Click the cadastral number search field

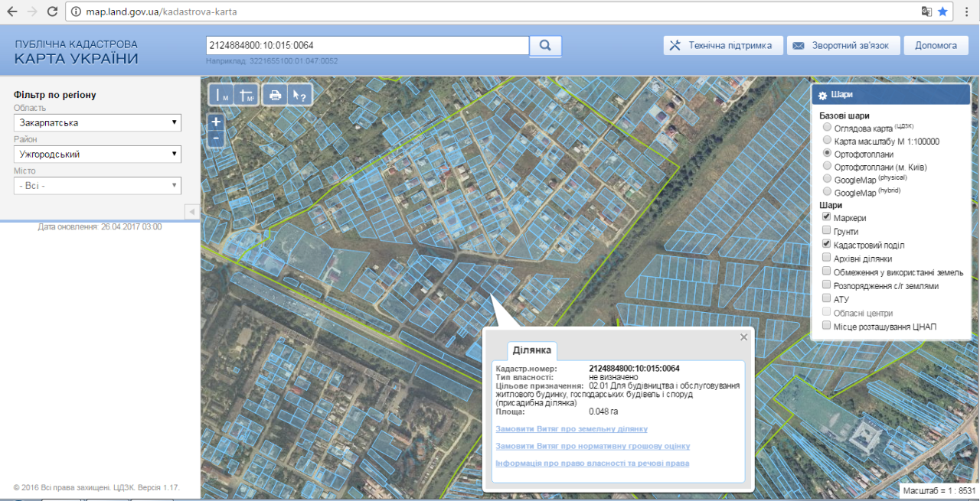[367, 46]
